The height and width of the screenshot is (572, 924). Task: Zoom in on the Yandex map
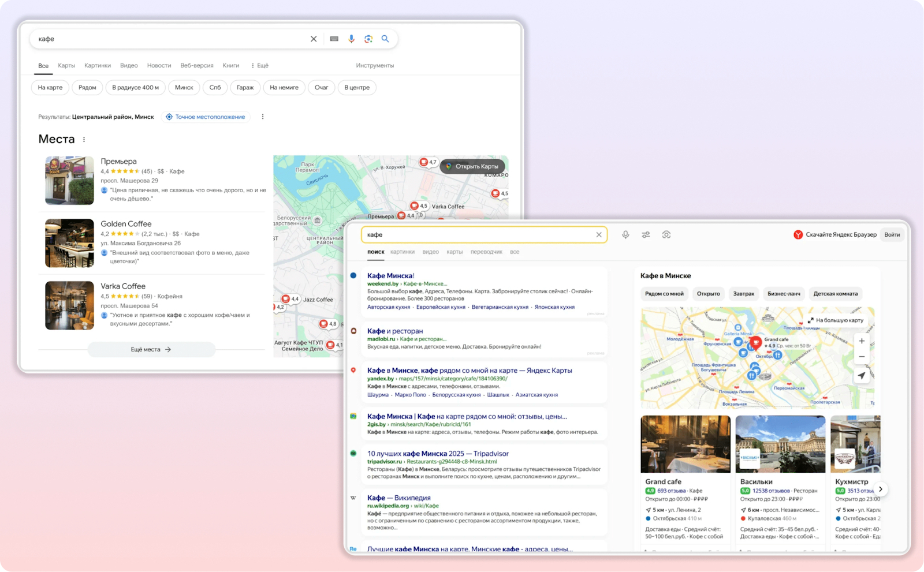click(862, 341)
